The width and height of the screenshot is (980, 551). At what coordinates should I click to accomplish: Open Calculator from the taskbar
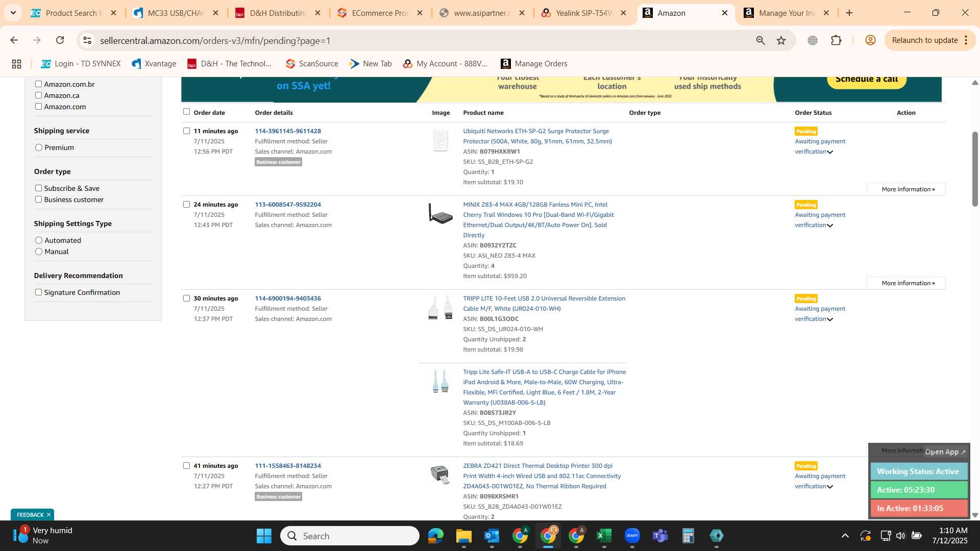coord(688,536)
